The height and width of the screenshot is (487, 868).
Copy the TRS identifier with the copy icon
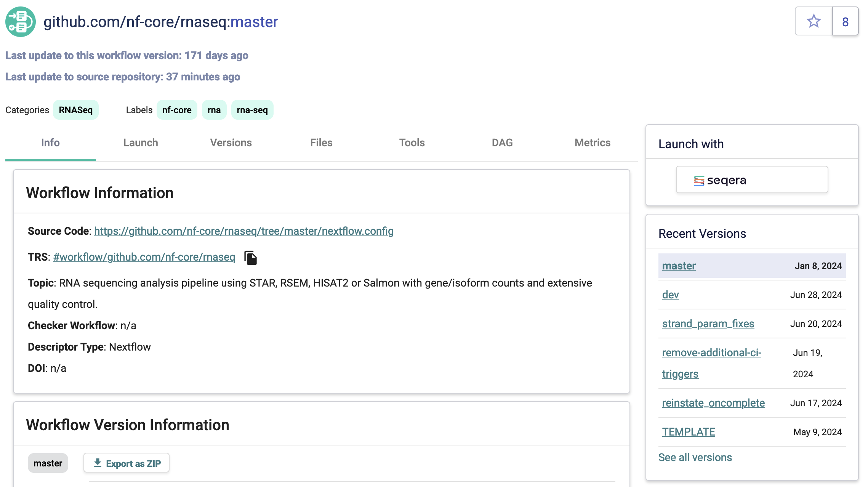251,257
